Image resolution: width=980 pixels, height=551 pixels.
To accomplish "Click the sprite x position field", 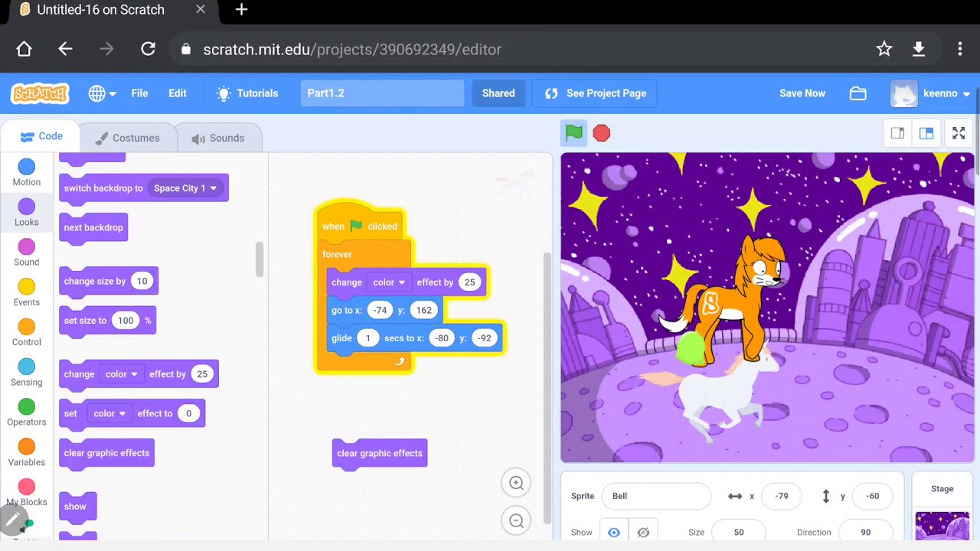I will pyautogui.click(x=782, y=496).
